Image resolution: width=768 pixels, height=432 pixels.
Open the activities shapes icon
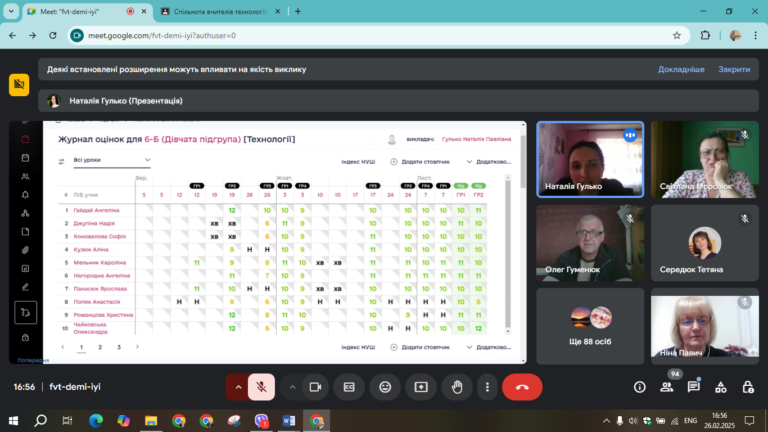pyautogui.click(x=720, y=387)
